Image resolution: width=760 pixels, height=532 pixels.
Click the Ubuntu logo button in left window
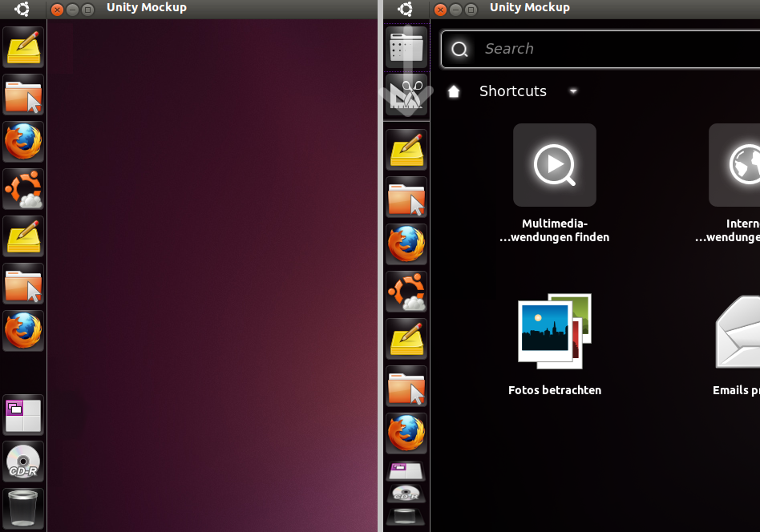[22, 9]
